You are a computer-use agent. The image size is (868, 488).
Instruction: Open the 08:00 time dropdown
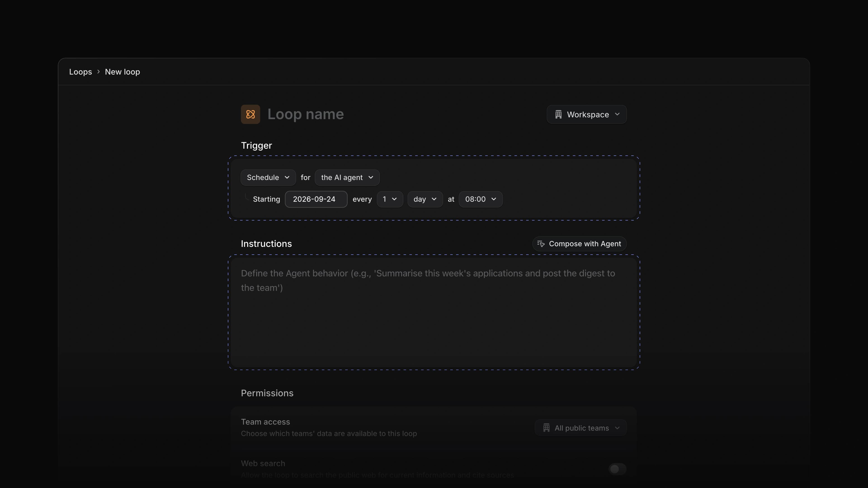tap(481, 199)
